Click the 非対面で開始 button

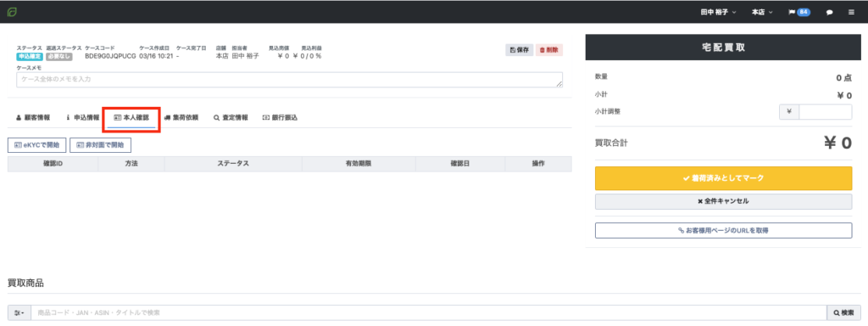pos(100,144)
